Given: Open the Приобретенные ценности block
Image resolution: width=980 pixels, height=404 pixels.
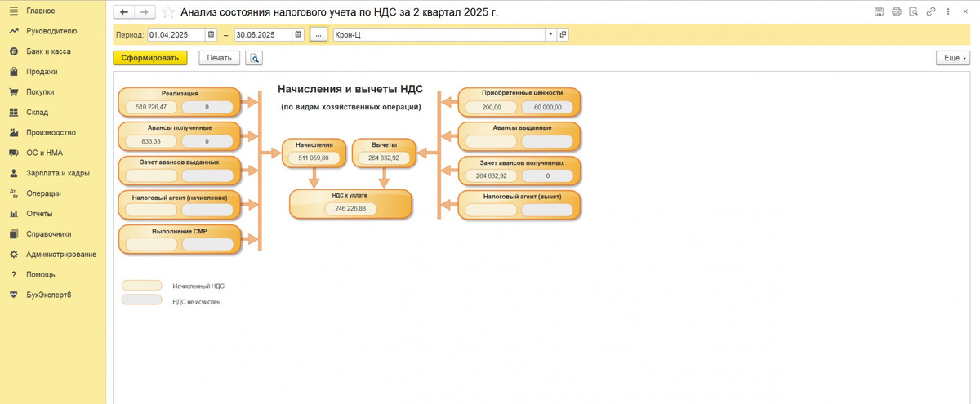Looking at the screenshot, I should [519, 101].
